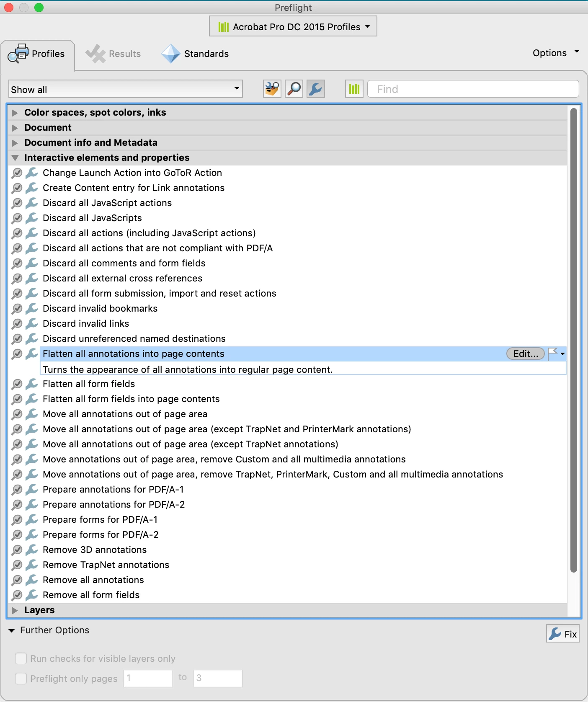Select Discard all actions that are not compliant with PDF/A
Viewport: 588px width, 702px height.
tap(158, 248)
